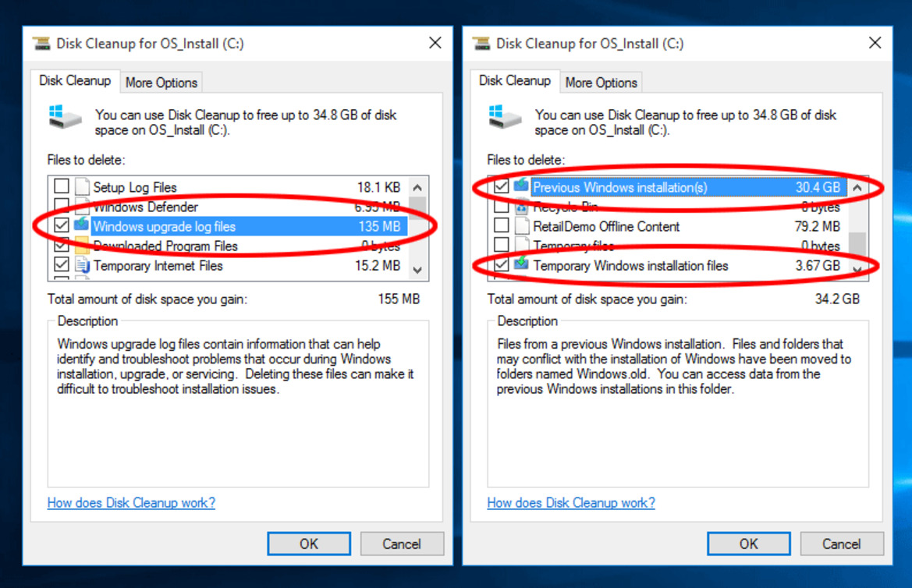Click the Setup Log Files file icon

82,186
